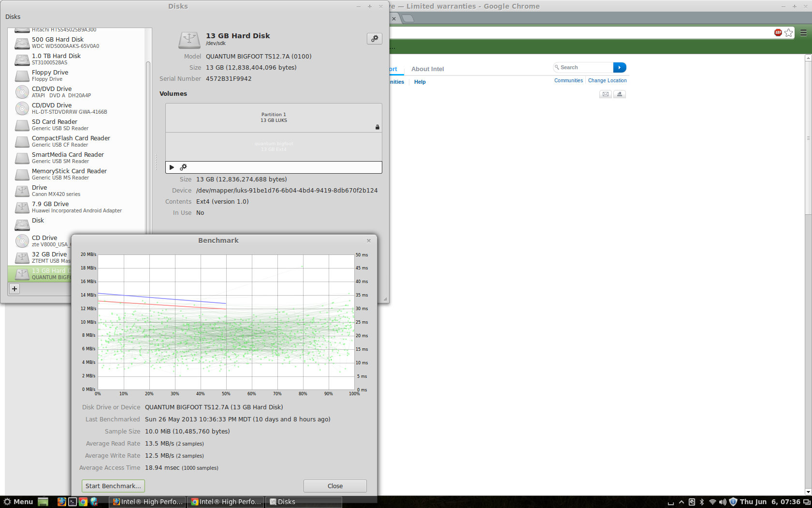
Task: Open Bluetooth tray icon
Action: [702, 502]
